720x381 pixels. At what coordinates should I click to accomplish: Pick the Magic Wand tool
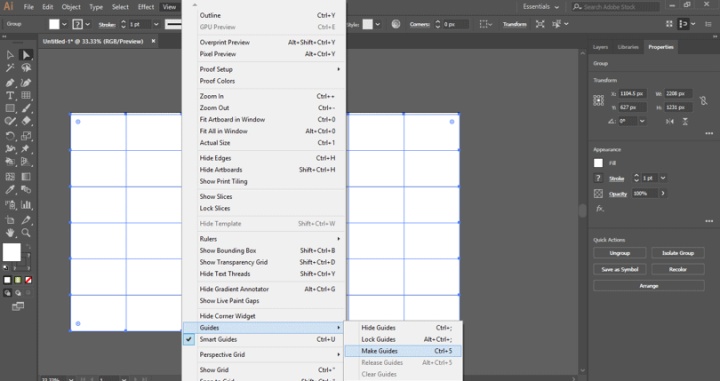(10, 68)
